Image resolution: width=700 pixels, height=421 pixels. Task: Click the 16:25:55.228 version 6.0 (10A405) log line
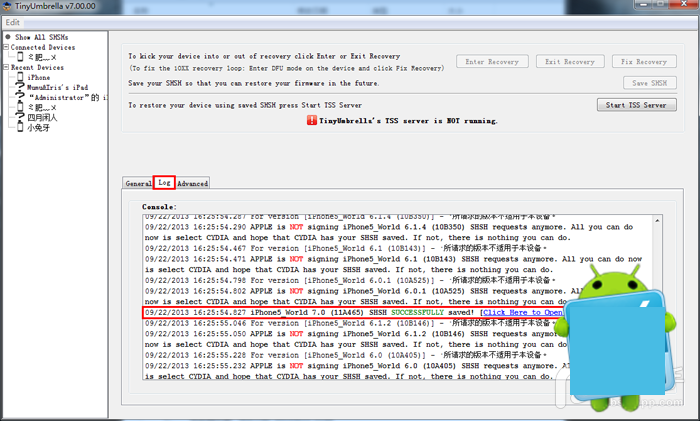pos(346,355)
